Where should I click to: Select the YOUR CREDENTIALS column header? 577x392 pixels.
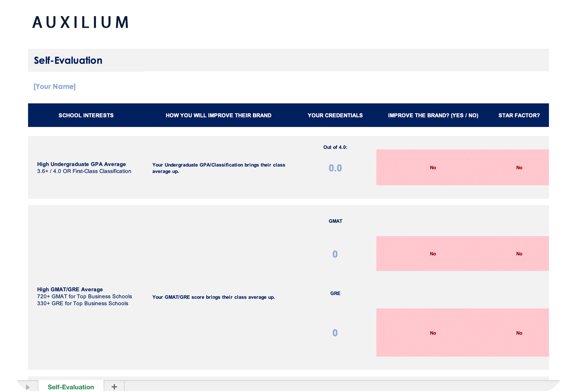click(335, 115)
